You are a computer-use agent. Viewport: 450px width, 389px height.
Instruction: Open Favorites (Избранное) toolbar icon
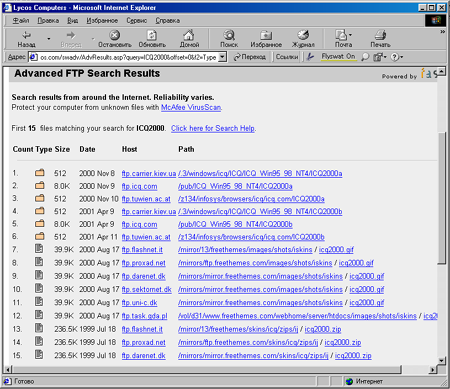266,35
